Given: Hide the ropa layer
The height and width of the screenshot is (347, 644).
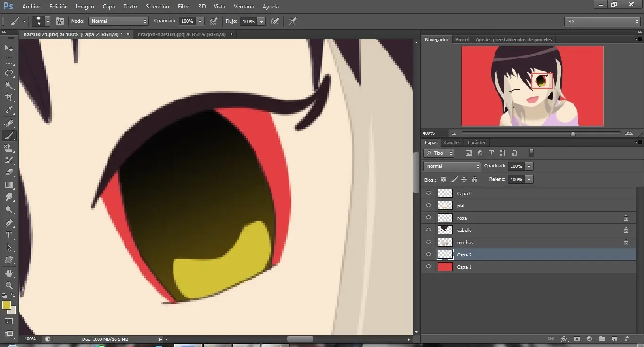Looking at the screenshot, I should 429,218.
